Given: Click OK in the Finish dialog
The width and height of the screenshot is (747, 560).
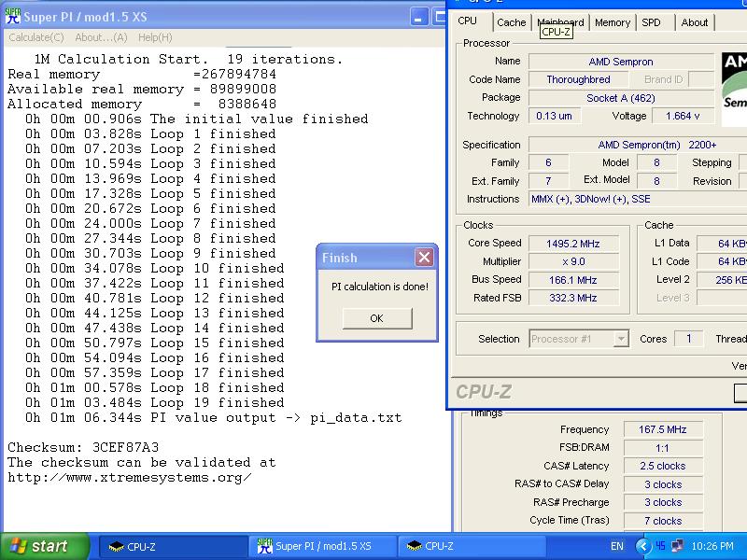Looking at the screenshot, I should (377, 318).
